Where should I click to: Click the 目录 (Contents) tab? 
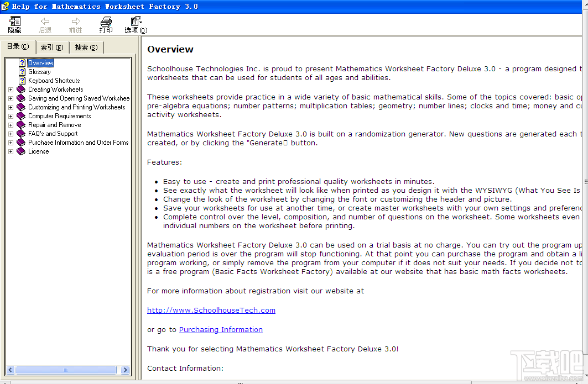coord(18,46)
